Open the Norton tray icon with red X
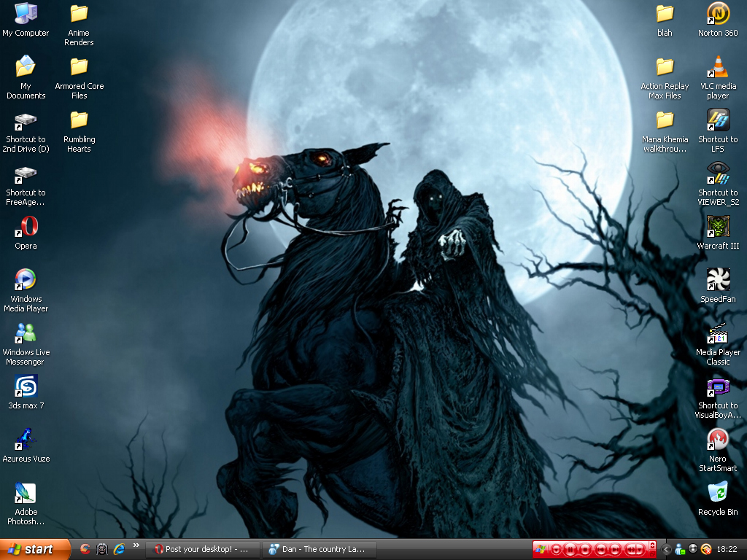 tap(707, 549)
